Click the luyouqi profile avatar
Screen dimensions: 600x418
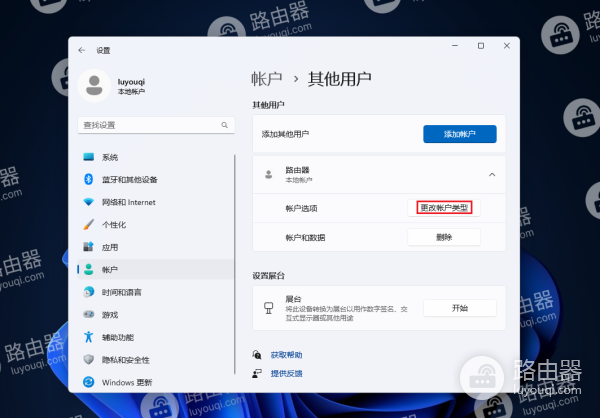coord(94,85)
